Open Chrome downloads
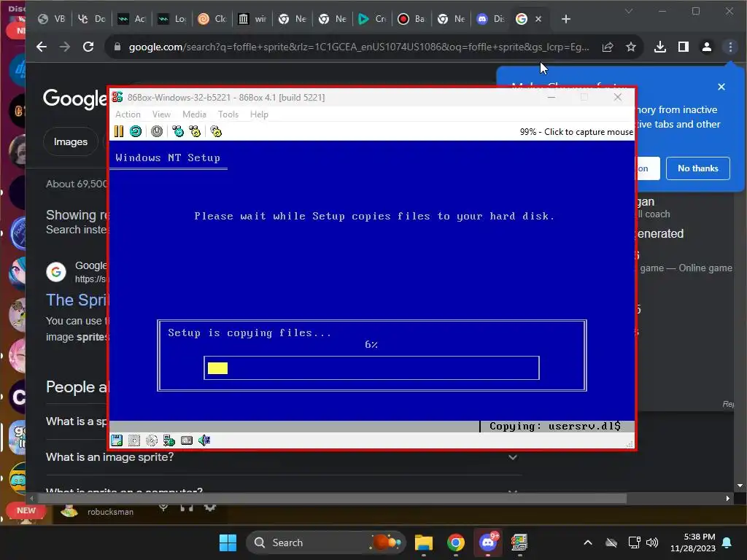 [659, 47]
